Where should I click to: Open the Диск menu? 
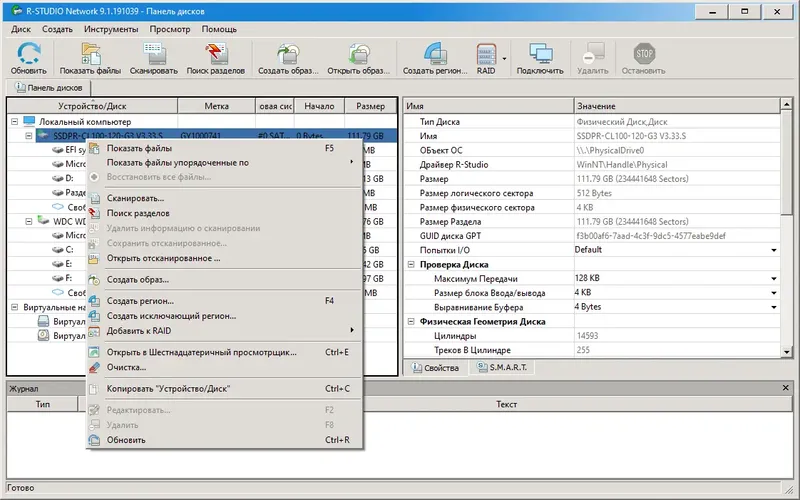21,29
